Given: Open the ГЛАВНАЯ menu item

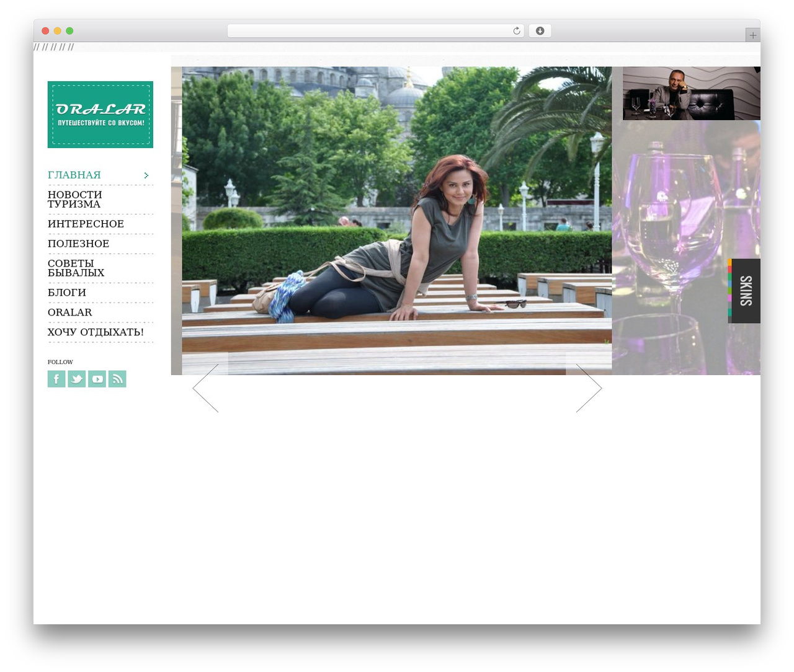Looking at the screenshot, I should (74, 175).
